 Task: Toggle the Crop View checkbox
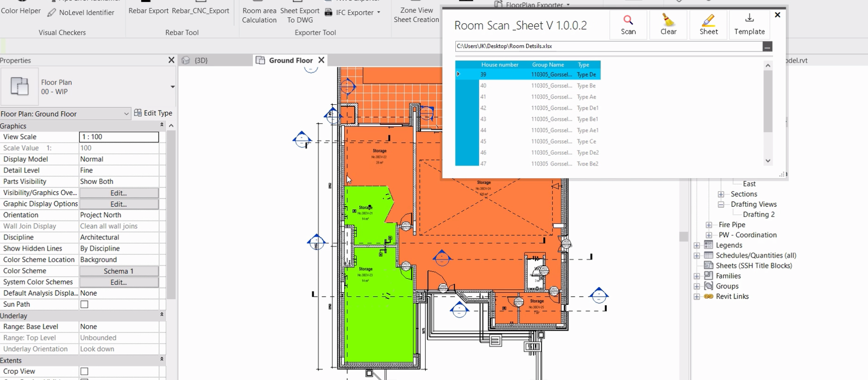click(84, 371)
